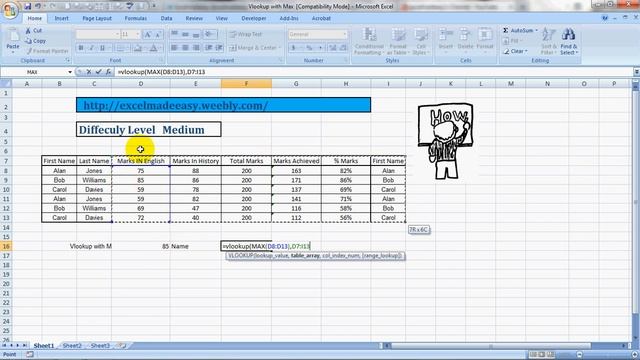Viewport: 640px width, 360px height.
Task: Open the Font name dropdown
Action: point(117,35)
